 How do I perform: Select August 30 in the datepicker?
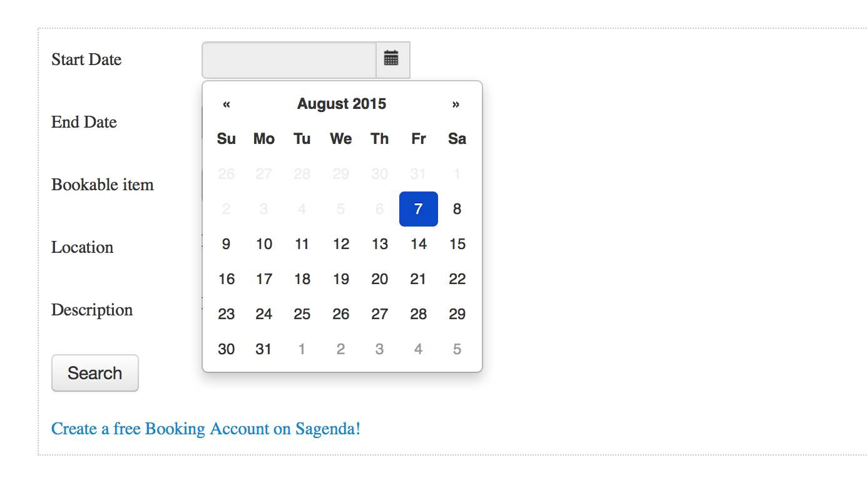pyautogui.click(x=227, y=349)
